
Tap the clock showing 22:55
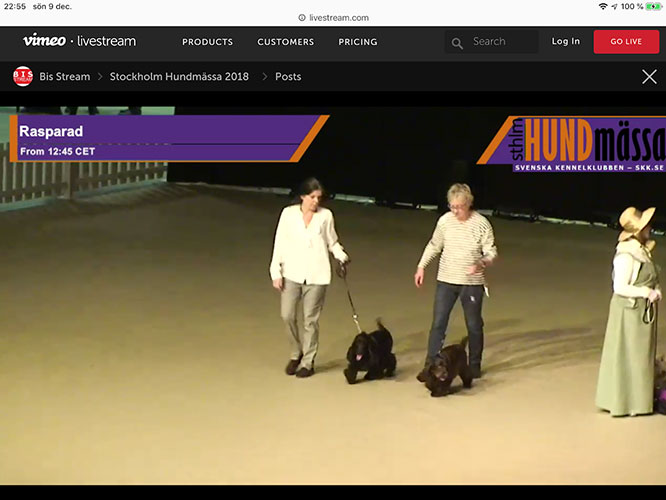[x=15, y=6]
